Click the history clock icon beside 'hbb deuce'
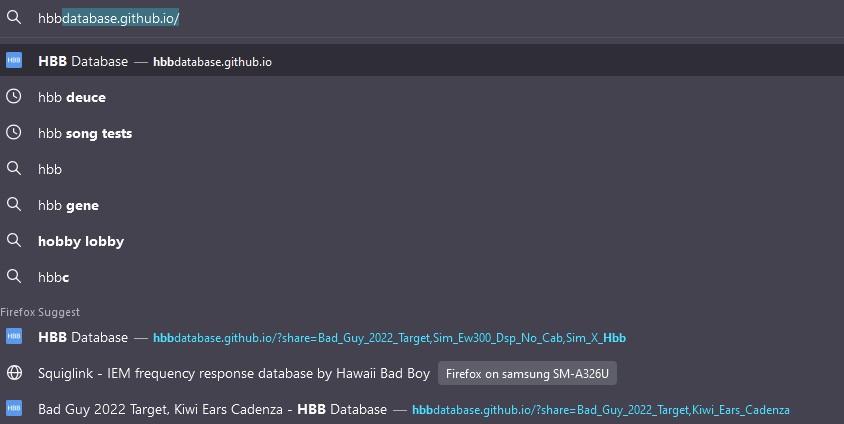Screen dimensions: 844x424 click(13, 96)
